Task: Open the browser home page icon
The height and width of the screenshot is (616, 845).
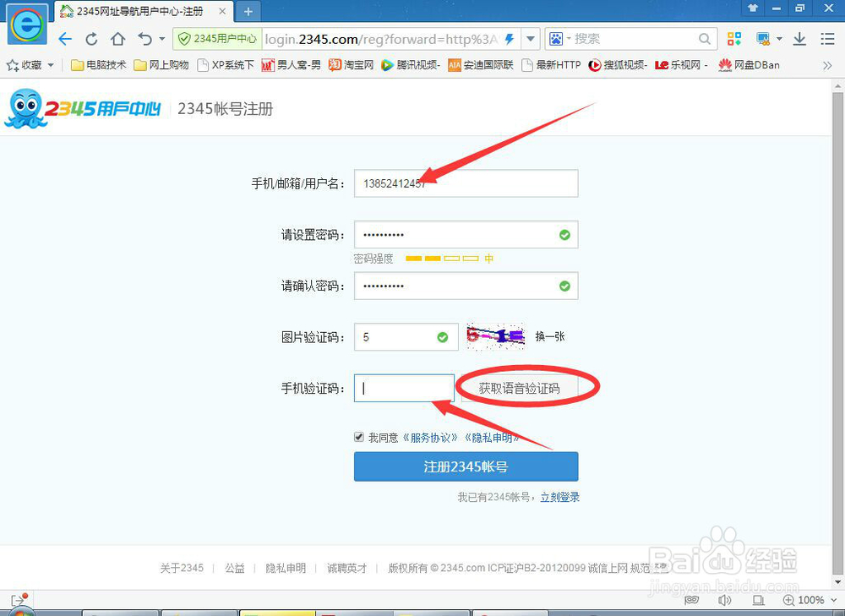Action: (118, 39)
